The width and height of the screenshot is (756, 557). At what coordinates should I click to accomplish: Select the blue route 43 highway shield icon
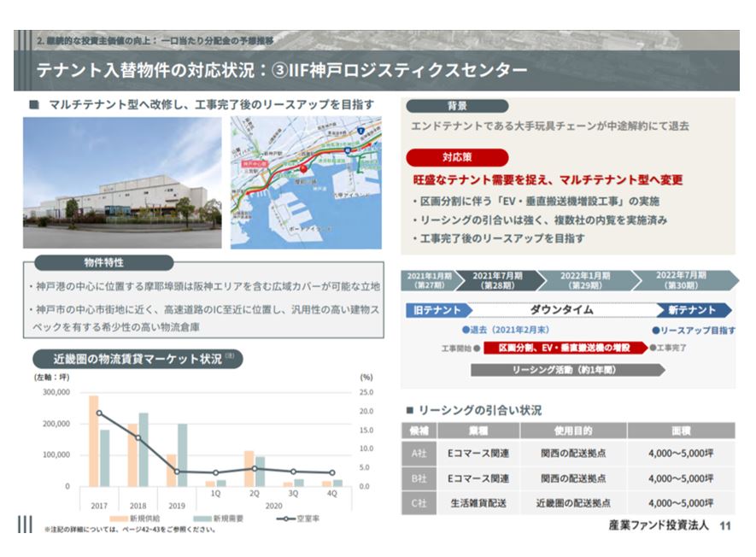347,150
